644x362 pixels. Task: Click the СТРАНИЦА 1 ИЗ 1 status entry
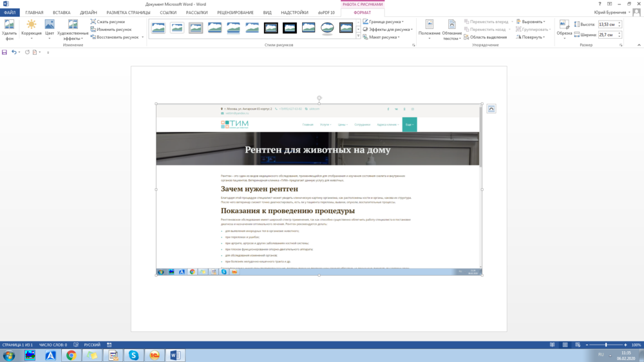point(17,345)
